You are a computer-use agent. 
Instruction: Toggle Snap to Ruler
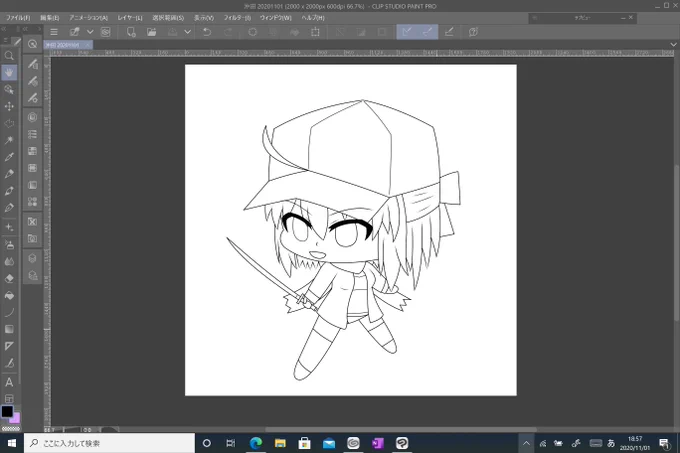pyautogui.click(x=407, y=32)
